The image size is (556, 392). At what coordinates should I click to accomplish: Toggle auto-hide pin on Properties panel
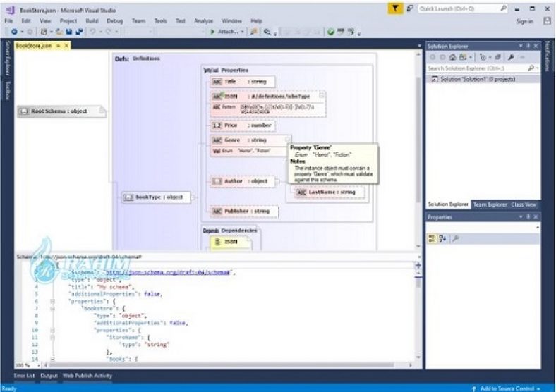point(528,216)
